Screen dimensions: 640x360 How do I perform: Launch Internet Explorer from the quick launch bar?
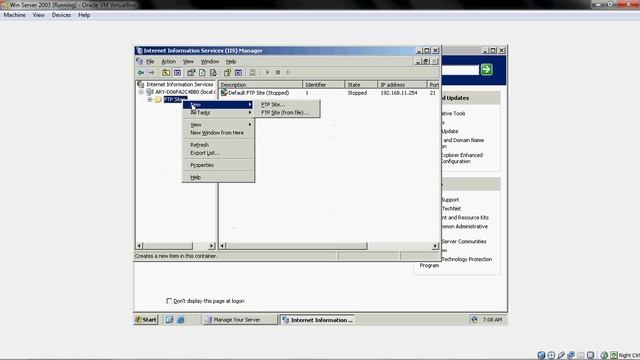click(x=180, y=320)
